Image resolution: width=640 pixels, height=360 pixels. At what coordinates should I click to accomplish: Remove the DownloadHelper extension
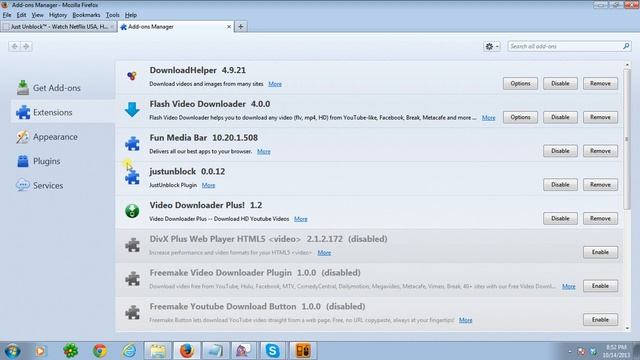pos(600,83)
